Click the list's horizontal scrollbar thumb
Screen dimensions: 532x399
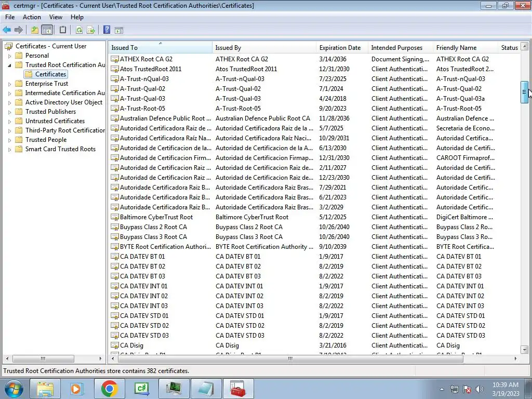click(290, 358)
